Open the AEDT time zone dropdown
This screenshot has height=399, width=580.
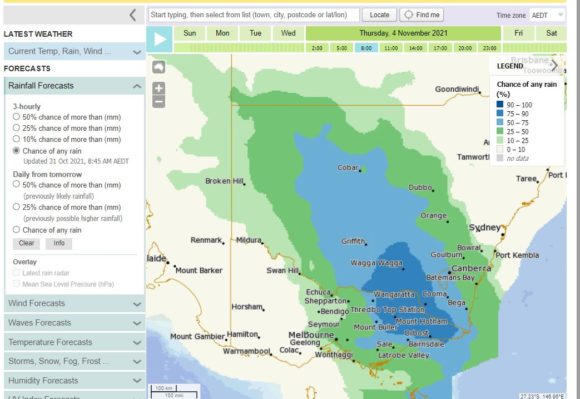click(547, 15)
